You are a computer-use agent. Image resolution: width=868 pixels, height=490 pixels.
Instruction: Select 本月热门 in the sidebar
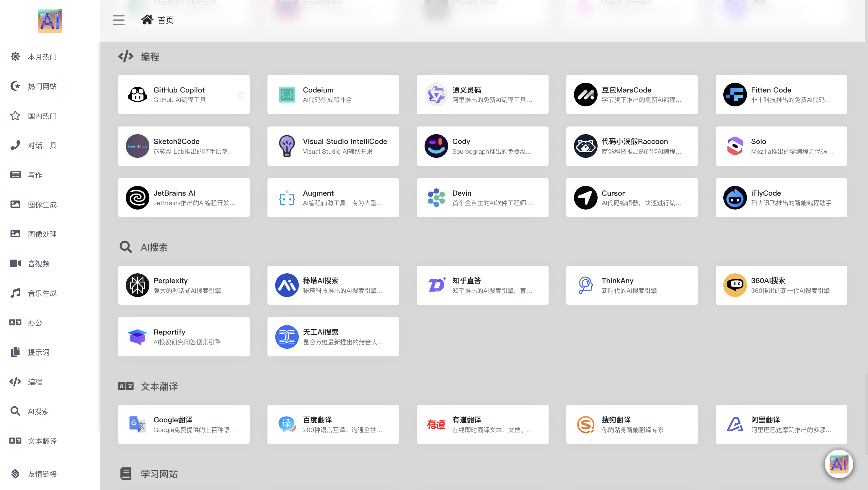(42, 57)
